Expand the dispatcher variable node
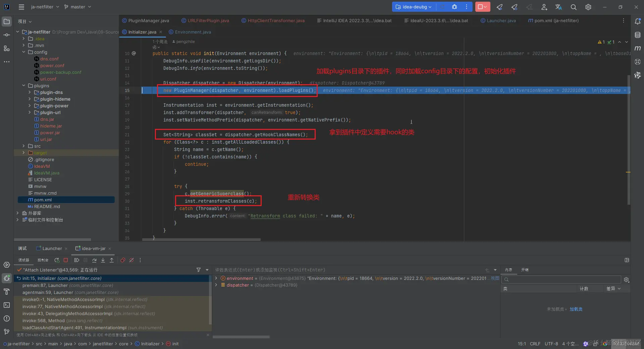Screen dimensions: 644x349 [x=216, y=285]
